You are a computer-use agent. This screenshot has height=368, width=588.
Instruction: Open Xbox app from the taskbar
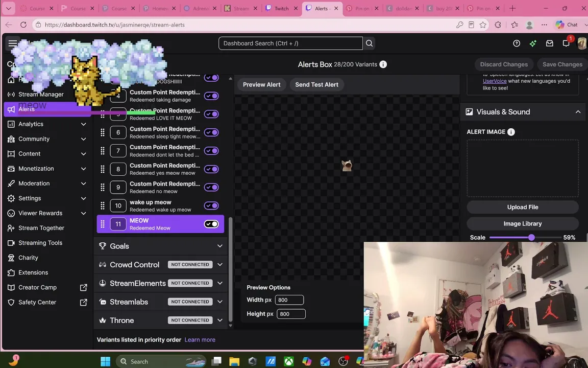[289, 361]
